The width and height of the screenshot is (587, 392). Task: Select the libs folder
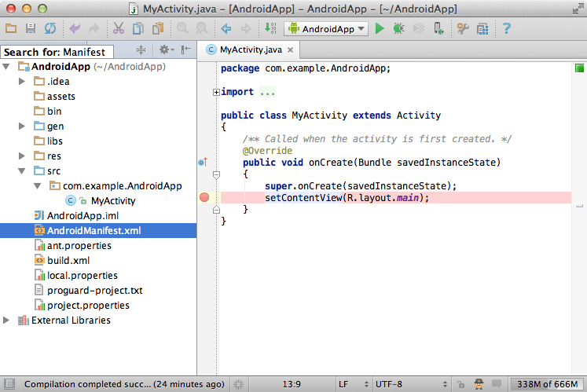pyautogui.click(x=48, y=141)
